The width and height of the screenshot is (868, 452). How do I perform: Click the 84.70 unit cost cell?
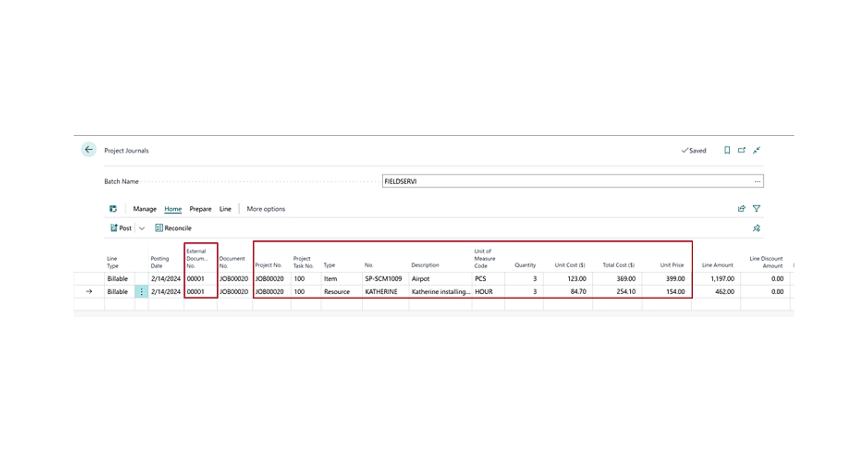568,292
